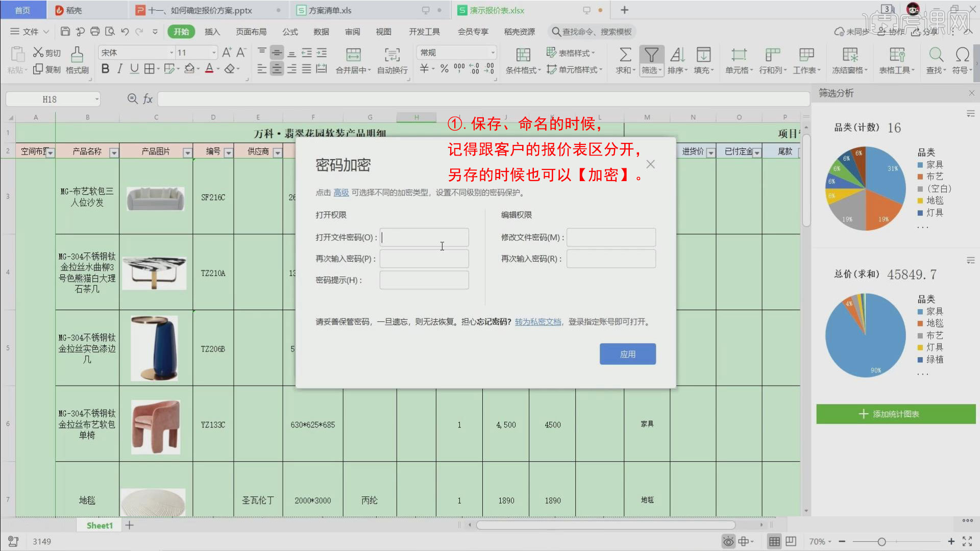
Task: Toggle Bold formatting
Action: [105, 69]
